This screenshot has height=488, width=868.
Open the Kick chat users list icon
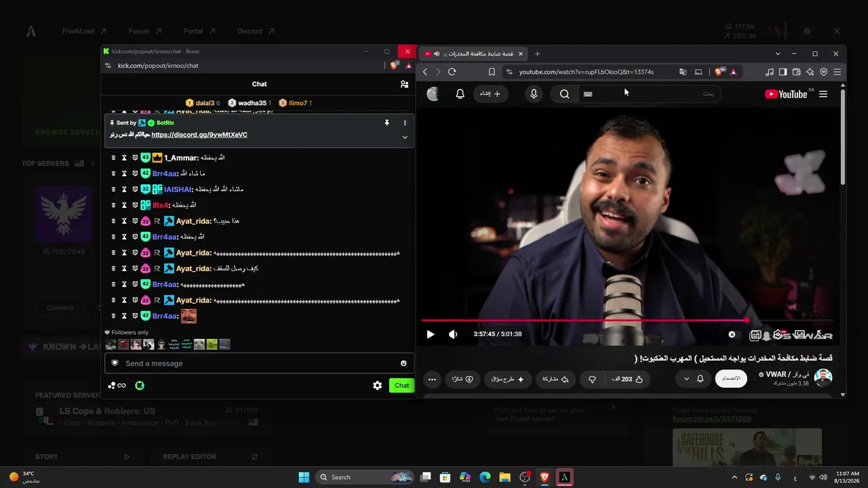click(x=404, y=84)
